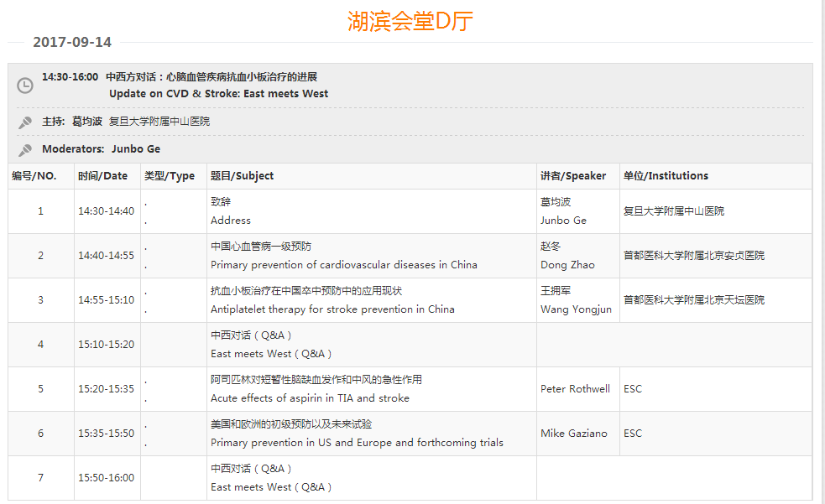Image resolution: width=825 pixels, height=504 pixels.
Task: Click Primary prevention of cardiovascular diseases in China
Action: click(x=344, y=265)
